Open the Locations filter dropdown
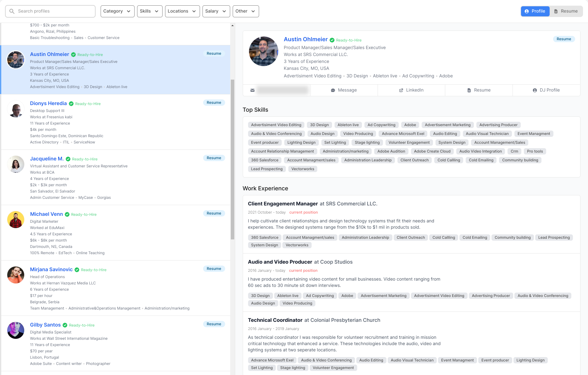Screen dimensions: 588x375 pyautogui.click(x=182, y=11)
